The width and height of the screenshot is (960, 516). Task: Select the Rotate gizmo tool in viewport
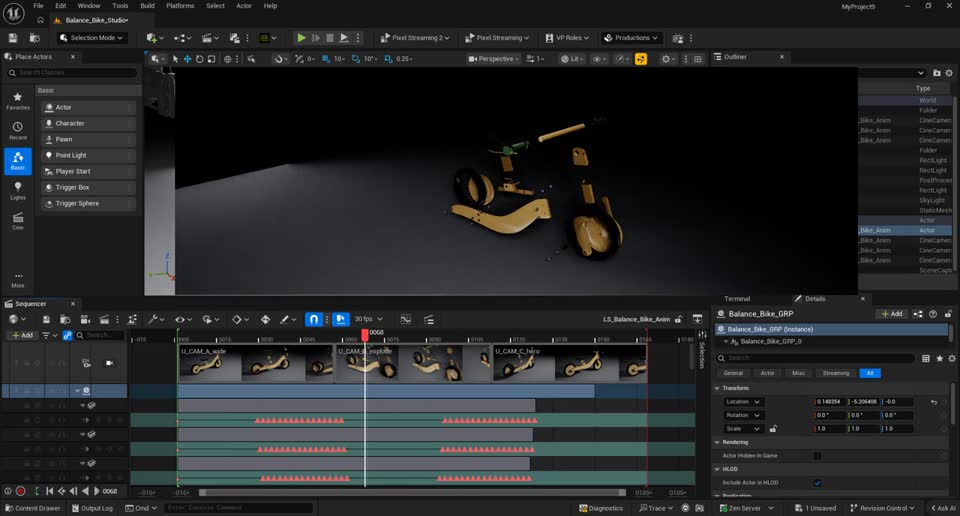[199, 59]
